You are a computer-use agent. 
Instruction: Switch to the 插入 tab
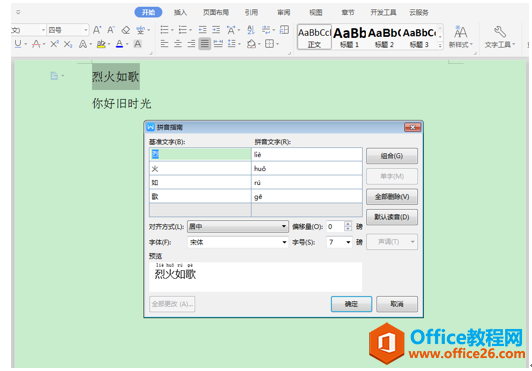(180, 13)
